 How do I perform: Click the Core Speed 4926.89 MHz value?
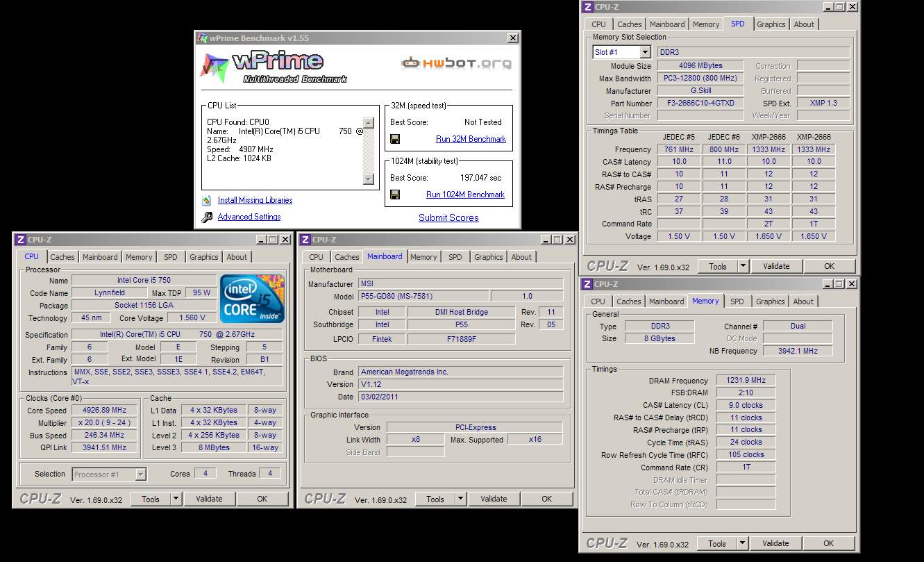[x=105, y=411]
